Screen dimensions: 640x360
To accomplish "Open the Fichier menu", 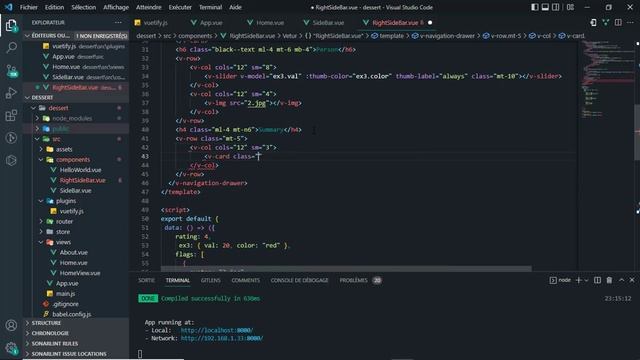I will click(29, 7).
